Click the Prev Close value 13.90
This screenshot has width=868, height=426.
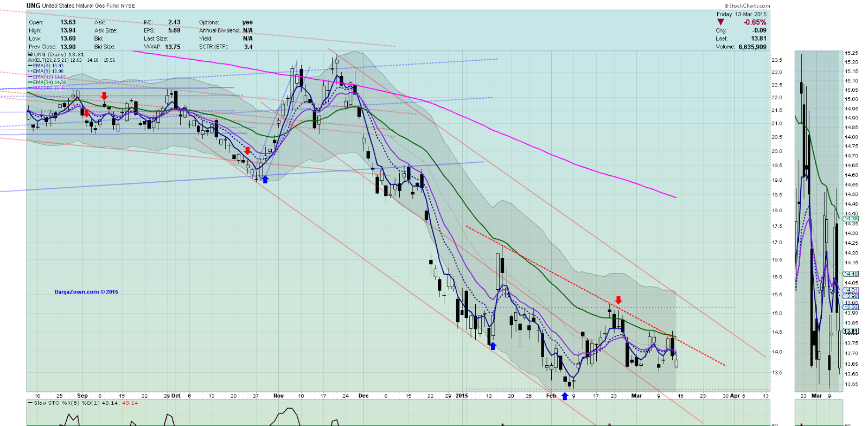point(68,47)
